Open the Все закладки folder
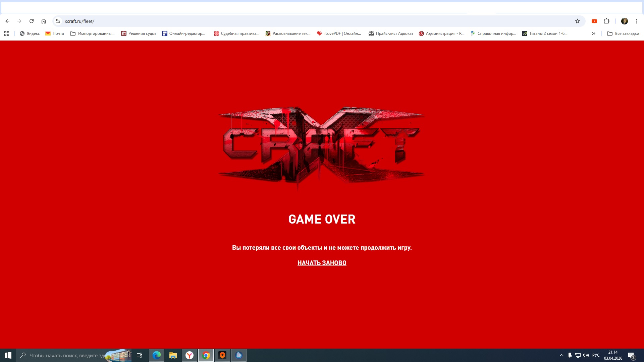The width and height of the screenshot is (644, 362). [623, 34]
